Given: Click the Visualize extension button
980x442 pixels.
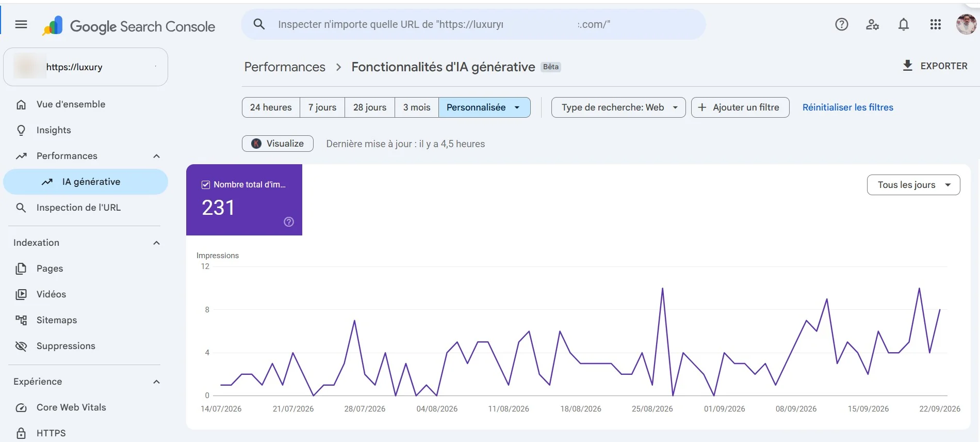Looking at the screenshot, I should pos(277,144).
